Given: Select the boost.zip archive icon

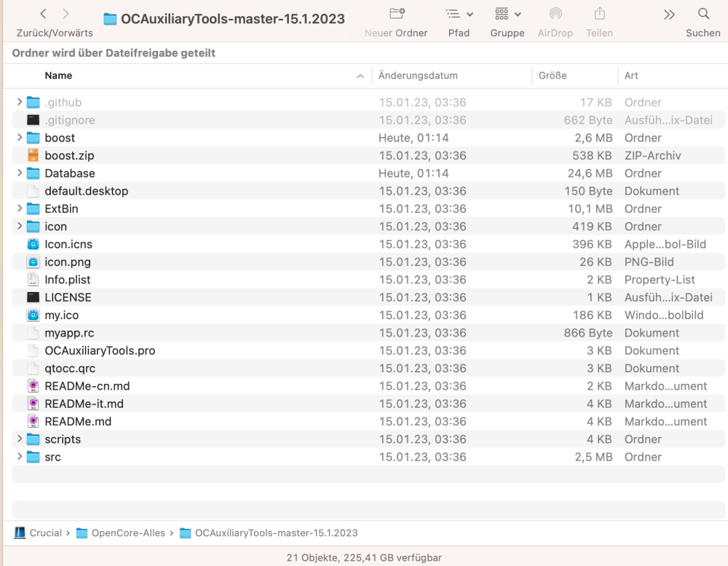Looking at the screenshot, I should (x=33, y=155).
